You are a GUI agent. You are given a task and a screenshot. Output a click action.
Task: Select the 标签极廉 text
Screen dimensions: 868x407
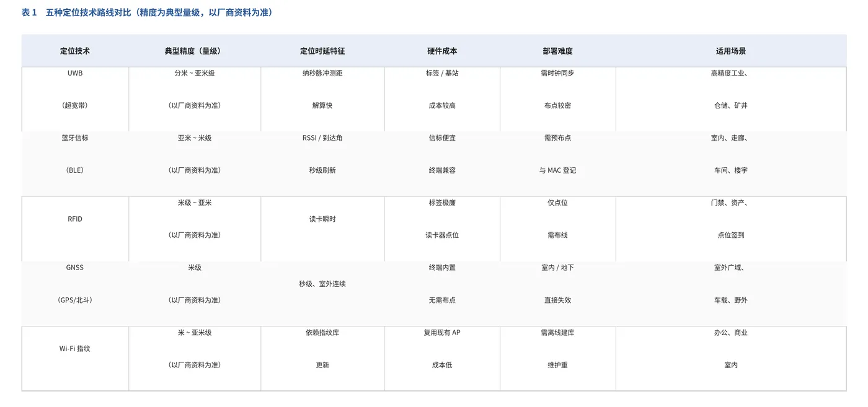[x=442, y=203]
